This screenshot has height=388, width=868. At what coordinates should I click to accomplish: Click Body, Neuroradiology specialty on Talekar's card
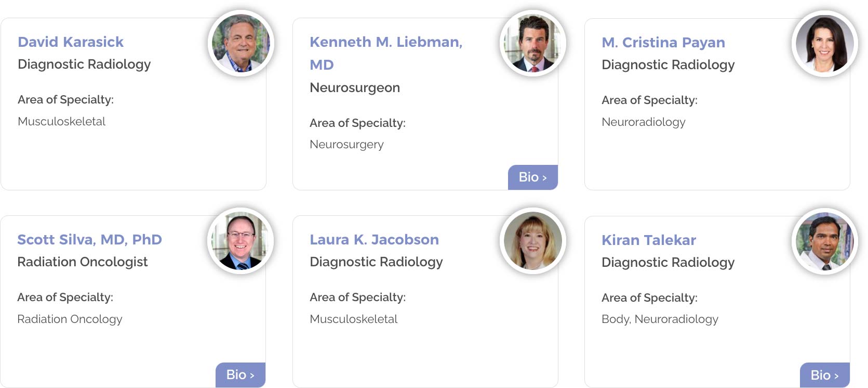[660, 319]
